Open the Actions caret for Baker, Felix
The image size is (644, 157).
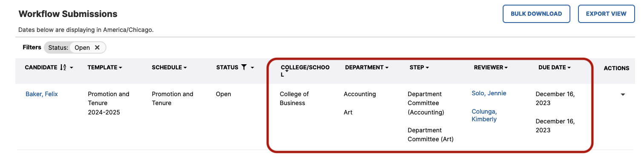click(x=623, y=94)
